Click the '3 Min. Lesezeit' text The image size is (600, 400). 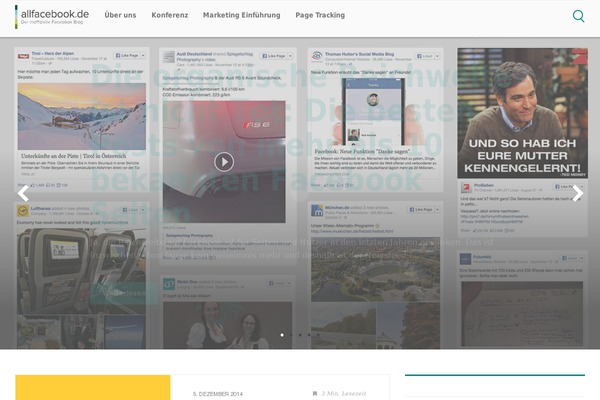pyautogui.click(x=344, y=393)
